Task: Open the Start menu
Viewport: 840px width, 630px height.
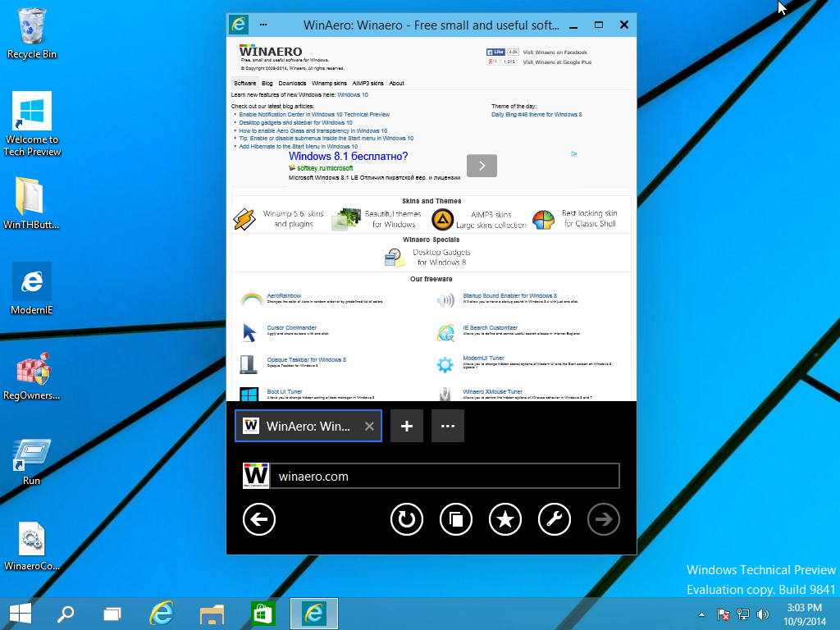Action: [21, 614]
